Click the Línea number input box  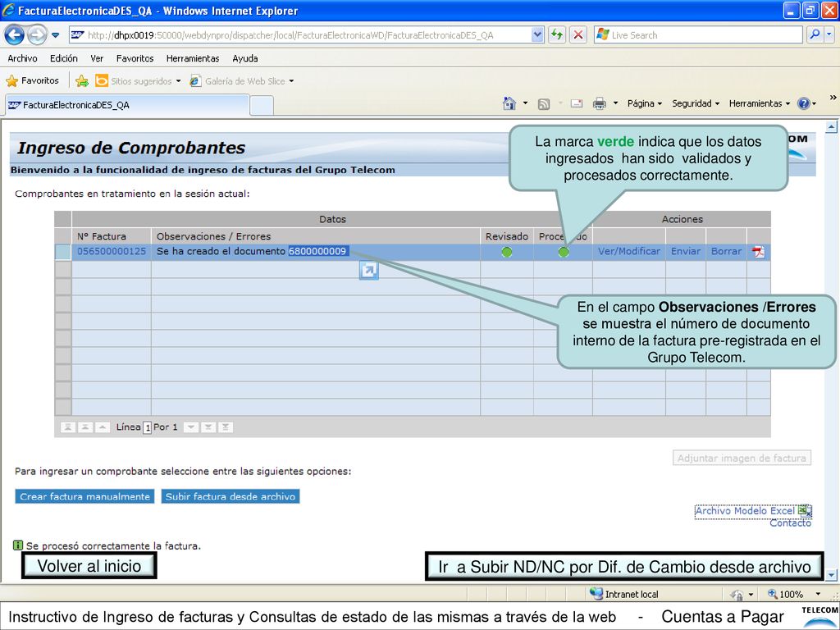[148, 427]
